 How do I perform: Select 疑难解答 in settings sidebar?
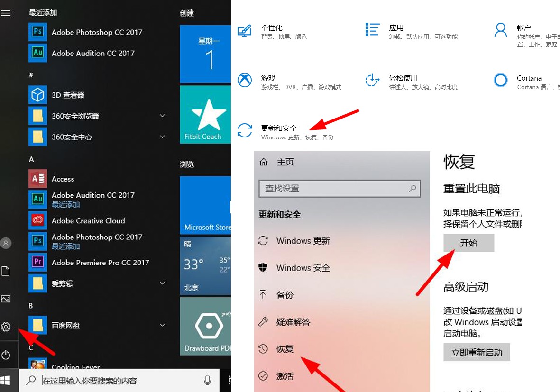tap(285, 322)
